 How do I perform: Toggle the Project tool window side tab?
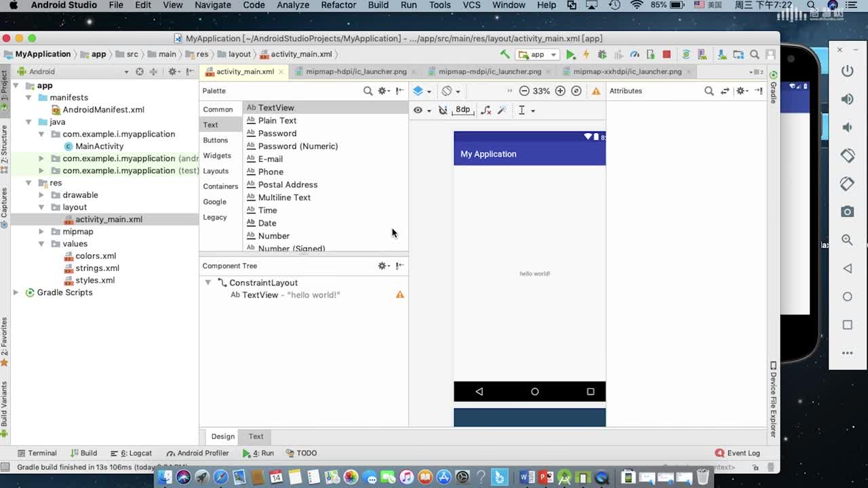[4, 91]
